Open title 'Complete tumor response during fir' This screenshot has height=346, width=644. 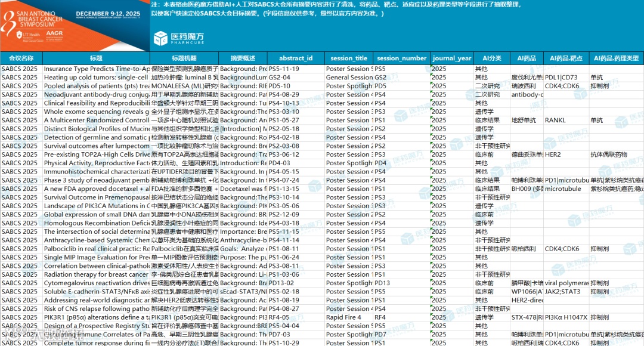click(97, 342)
